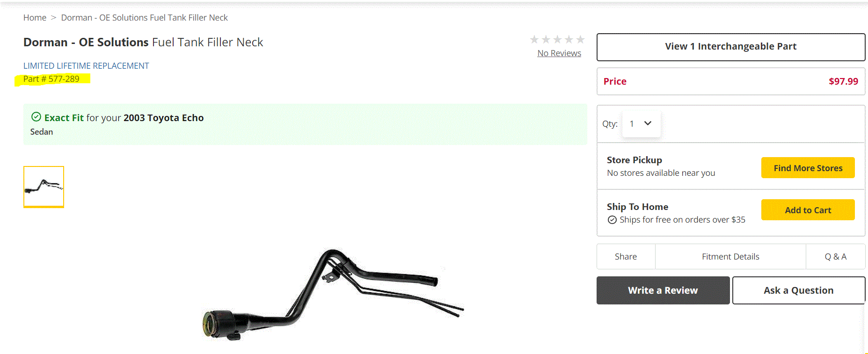
Task: Open the No Reviews link
Action: (559, 53)
